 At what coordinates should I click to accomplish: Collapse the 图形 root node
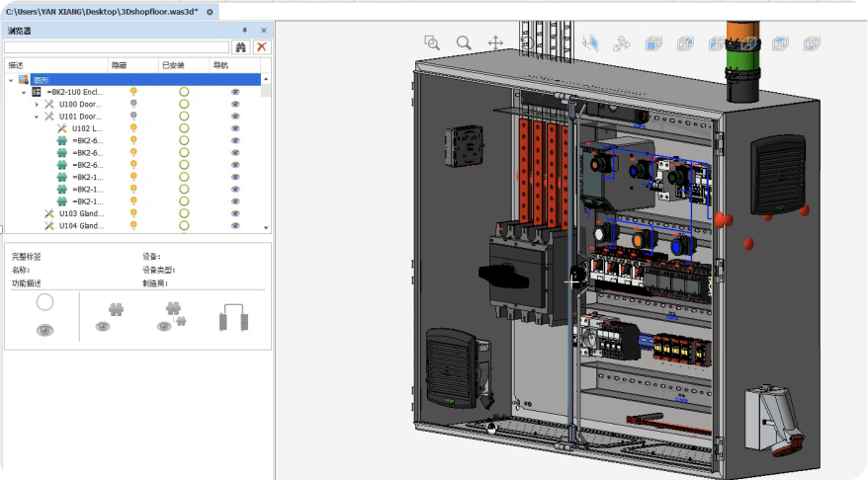[x=11, y=80]
